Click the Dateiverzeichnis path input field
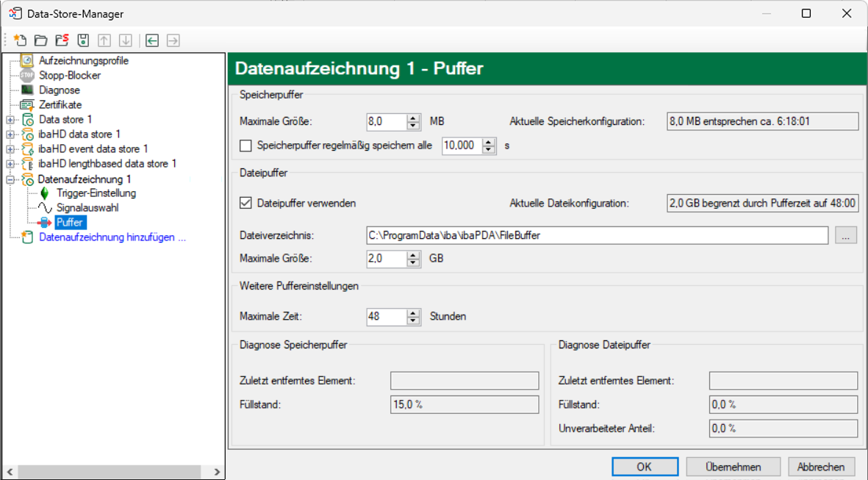 pyautogui.click(x=597, y=235)
